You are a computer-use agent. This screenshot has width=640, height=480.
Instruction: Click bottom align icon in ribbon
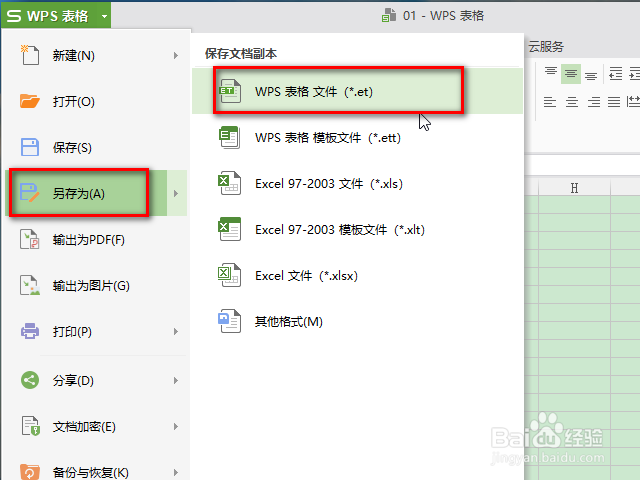pyautogui.click(x=591, y=76)
